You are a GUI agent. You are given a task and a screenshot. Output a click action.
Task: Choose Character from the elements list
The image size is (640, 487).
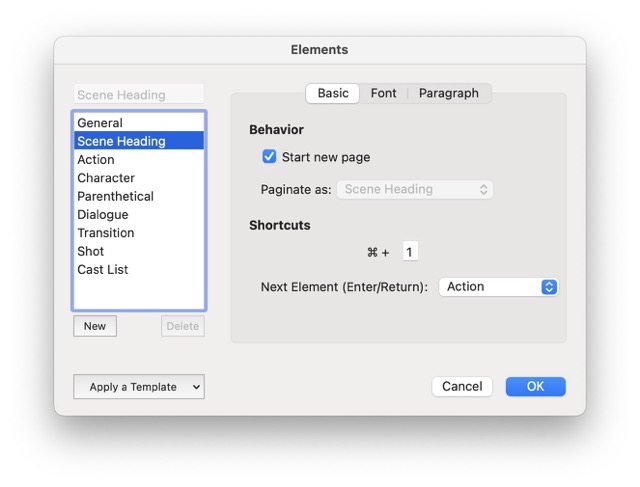[x=106, y=178]
